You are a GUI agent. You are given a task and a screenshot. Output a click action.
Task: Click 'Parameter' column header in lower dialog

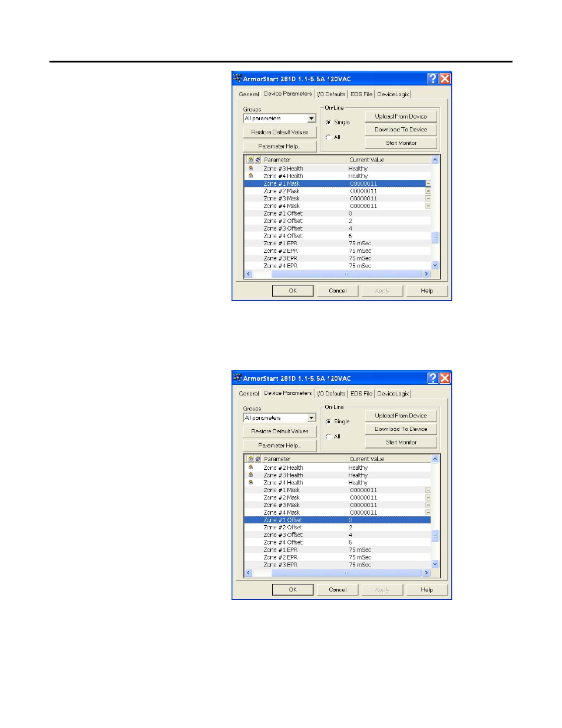click(x=303, y=459)
